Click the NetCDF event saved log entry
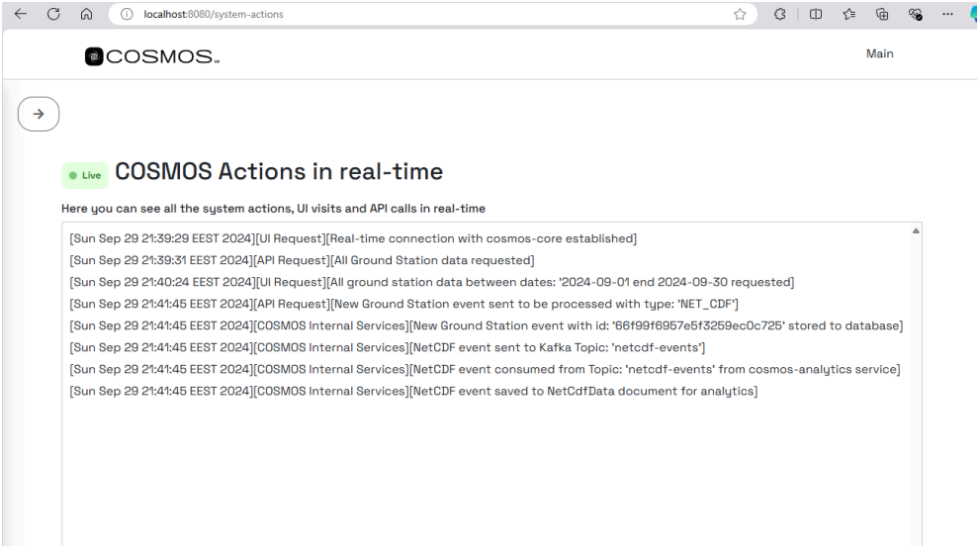The image size is (980, 550). 412,392
